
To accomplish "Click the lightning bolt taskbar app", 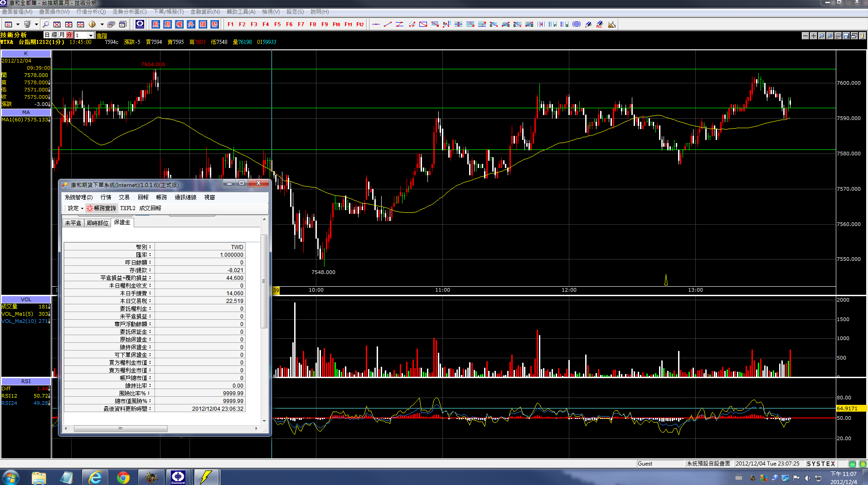I will coord(206,477).
